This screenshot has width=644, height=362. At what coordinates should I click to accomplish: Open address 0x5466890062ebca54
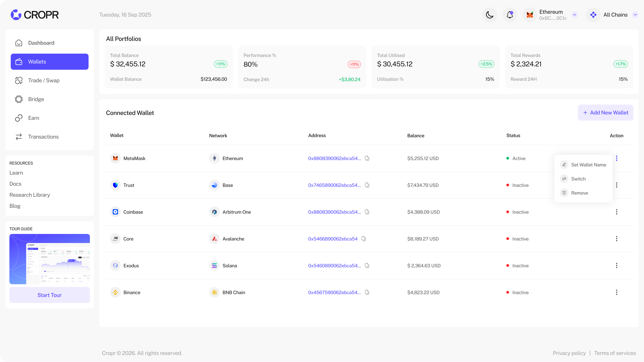click(x=333, y=239)
